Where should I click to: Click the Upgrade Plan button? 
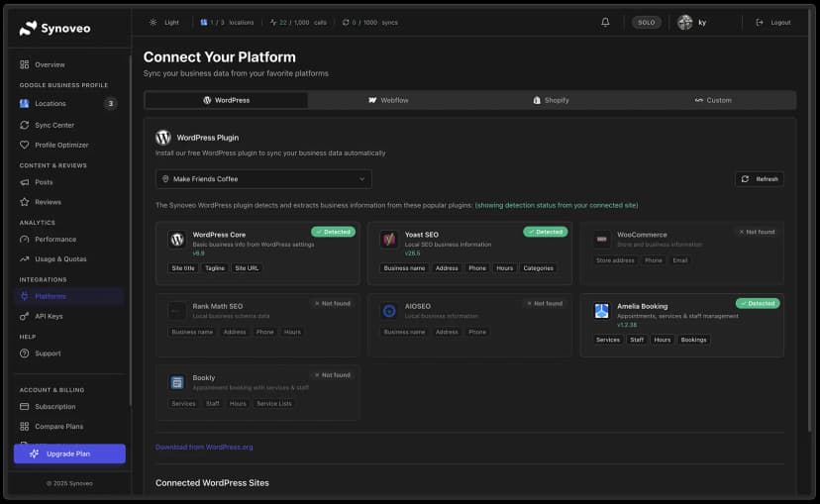(x=69, y=454)
